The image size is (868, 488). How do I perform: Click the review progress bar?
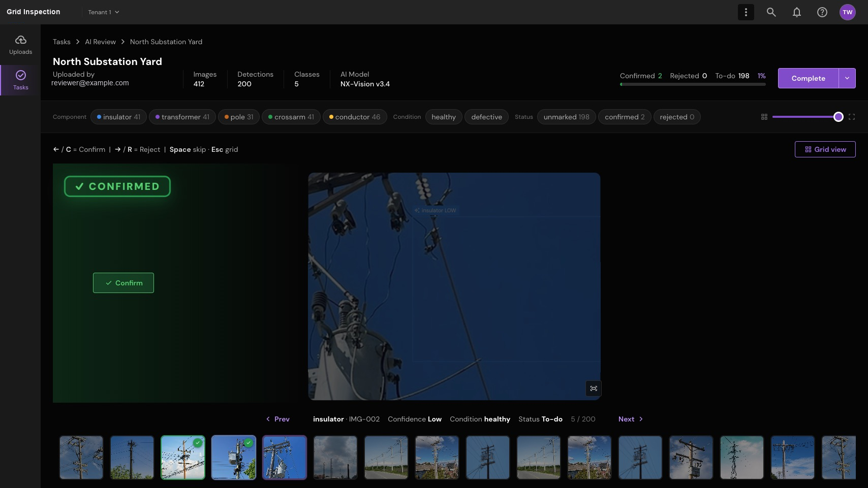coord(693,85)
